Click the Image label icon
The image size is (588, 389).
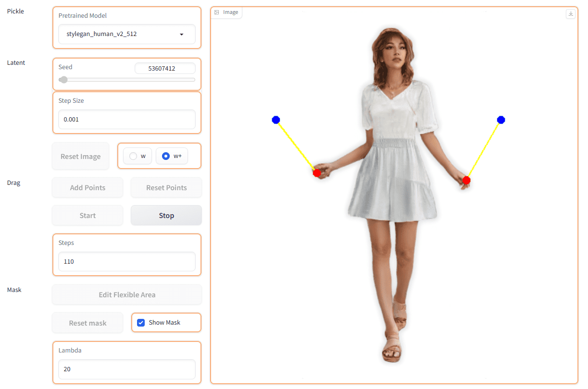[x=217, y=12]
